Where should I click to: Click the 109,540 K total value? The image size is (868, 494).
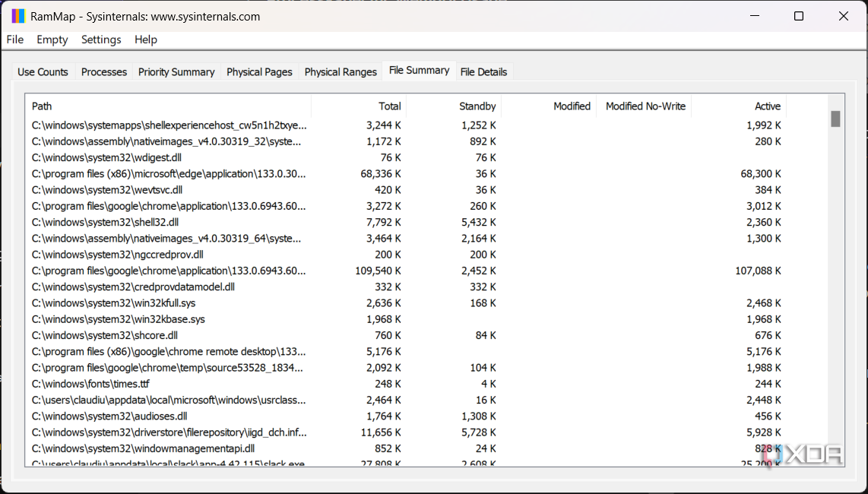[378, 271]
